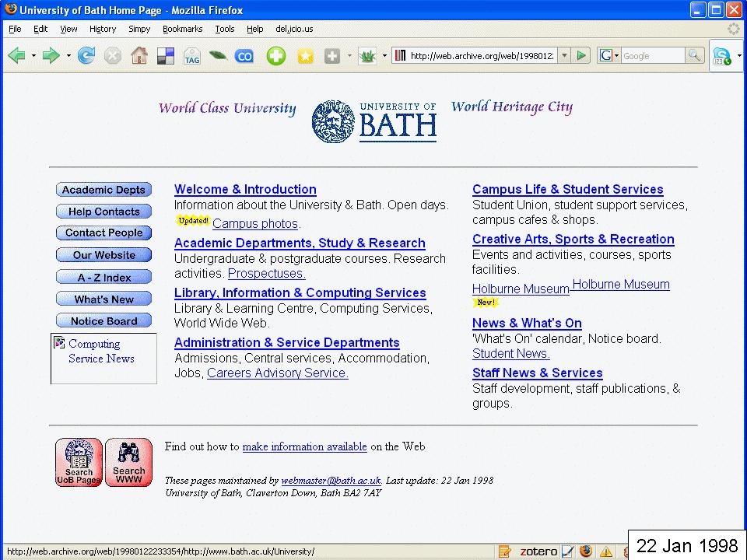Click the University of Bath logo

pos(374,121)
